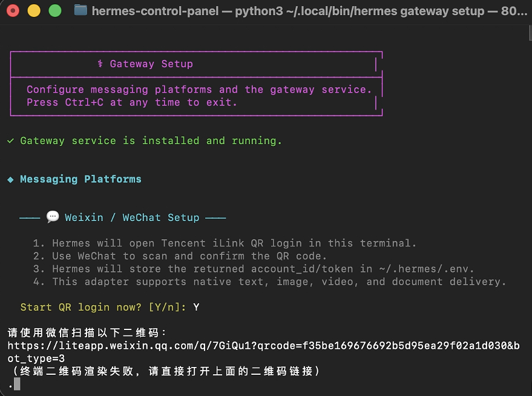
Task: Click the speech bubble emoji icon
Action: (x=53, y=217)
